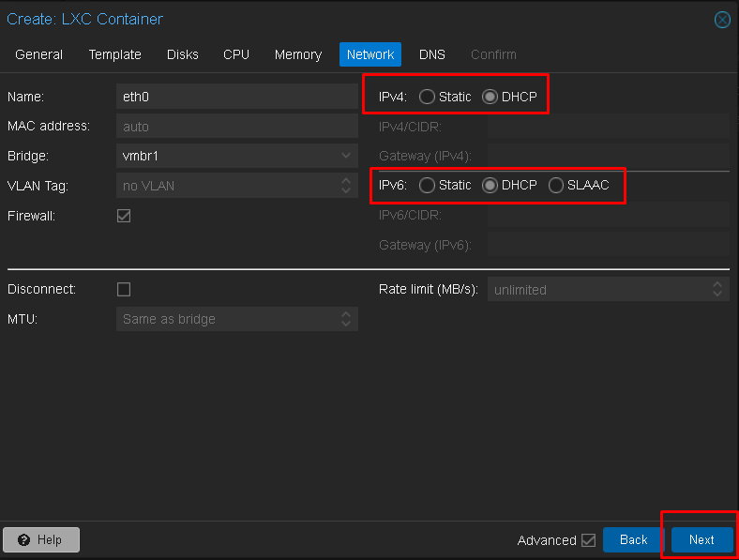Click the Next button
This screenshot has width=739, height=560.
click(x=701, y=539)
